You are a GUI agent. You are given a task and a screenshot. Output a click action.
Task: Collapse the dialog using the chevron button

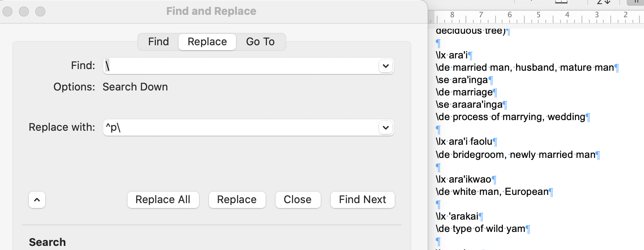37,200
